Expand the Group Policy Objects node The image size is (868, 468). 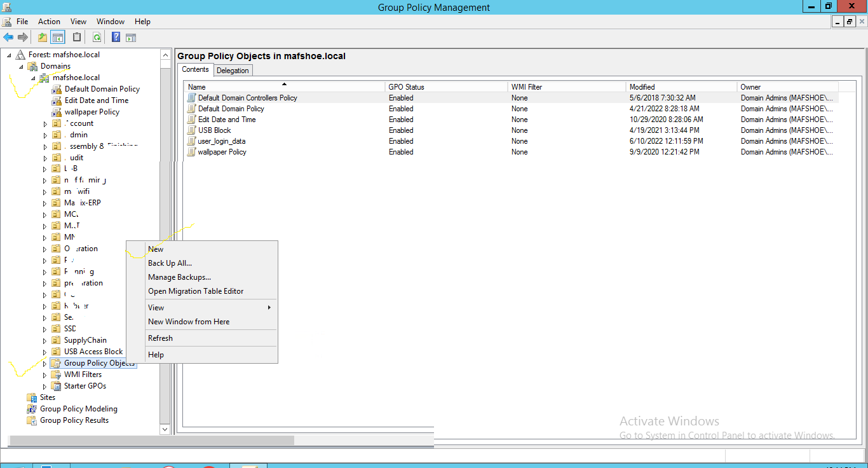point(45,364)
